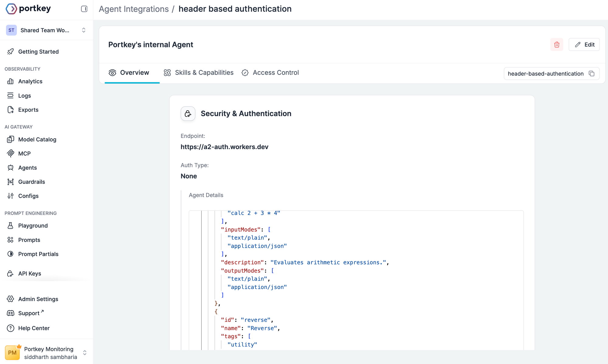
Task: Go to Guardrails in sidebar
Action: point(31,182)
